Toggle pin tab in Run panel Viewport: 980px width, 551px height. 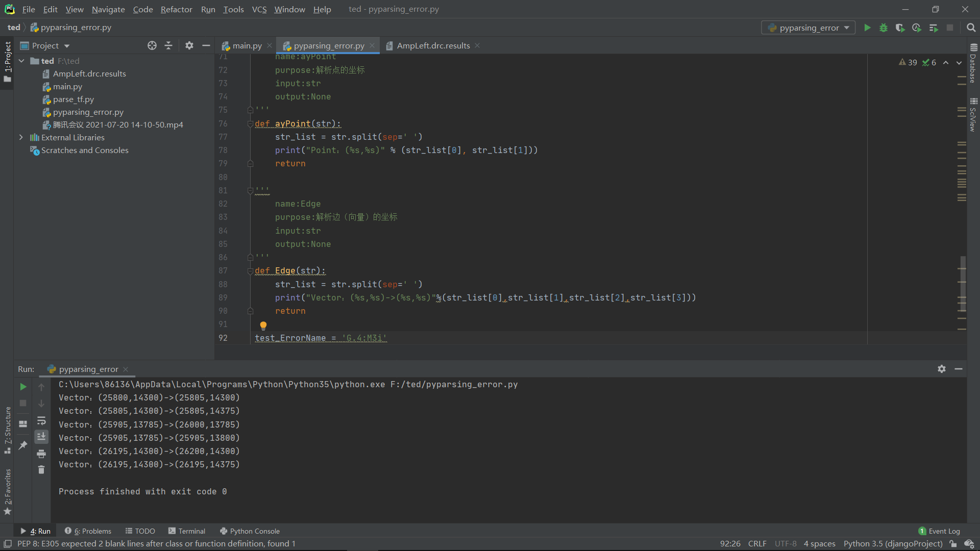tap(23, 445)
